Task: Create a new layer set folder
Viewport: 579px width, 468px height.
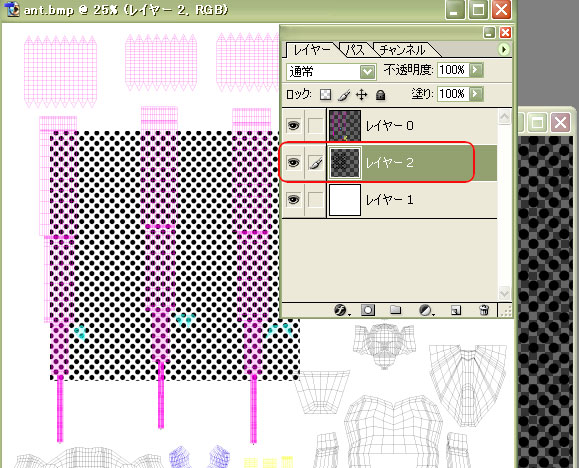Action: pos(395,310)
